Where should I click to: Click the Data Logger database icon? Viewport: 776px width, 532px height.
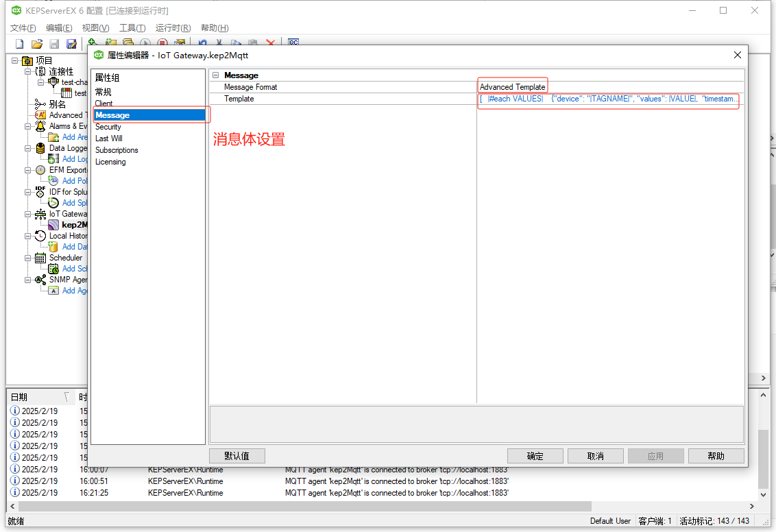tap(40, 148)
